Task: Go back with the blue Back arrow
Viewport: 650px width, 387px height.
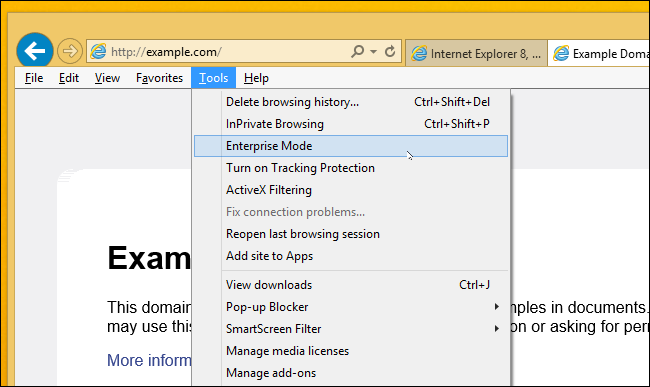Action: (x=35, y=51)
